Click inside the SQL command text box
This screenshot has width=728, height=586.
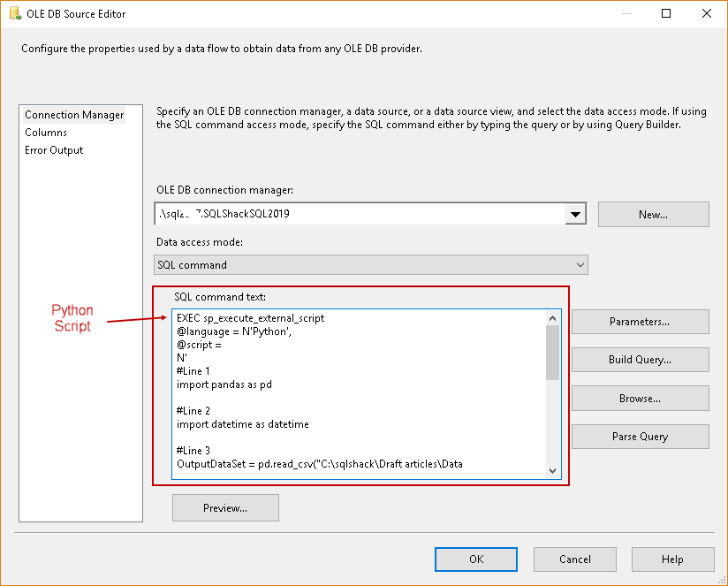(353, 398)
